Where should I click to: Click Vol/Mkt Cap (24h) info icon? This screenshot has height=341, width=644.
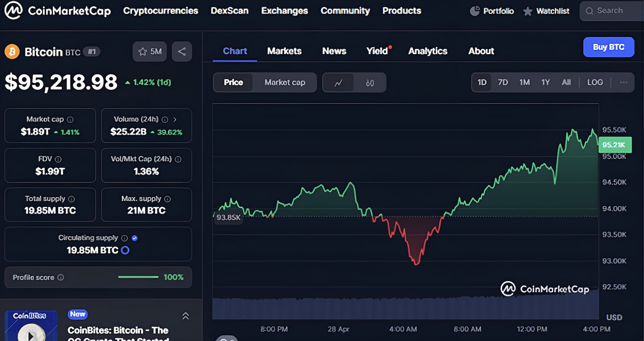178,159
